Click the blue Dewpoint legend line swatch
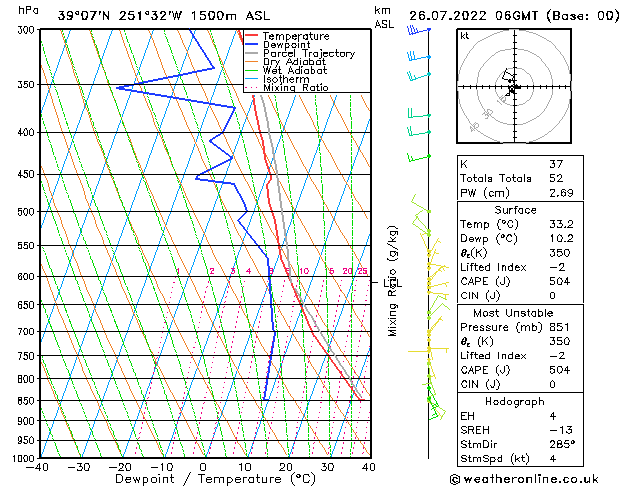The height and width of the screenshot is (486, 629). point(252,44)
